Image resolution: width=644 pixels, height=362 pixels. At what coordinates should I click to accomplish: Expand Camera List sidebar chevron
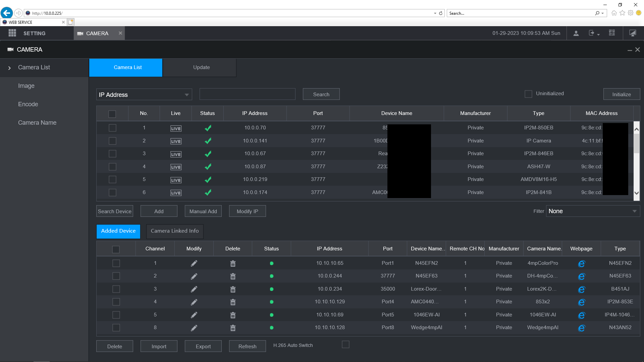[x=9, y=68]
